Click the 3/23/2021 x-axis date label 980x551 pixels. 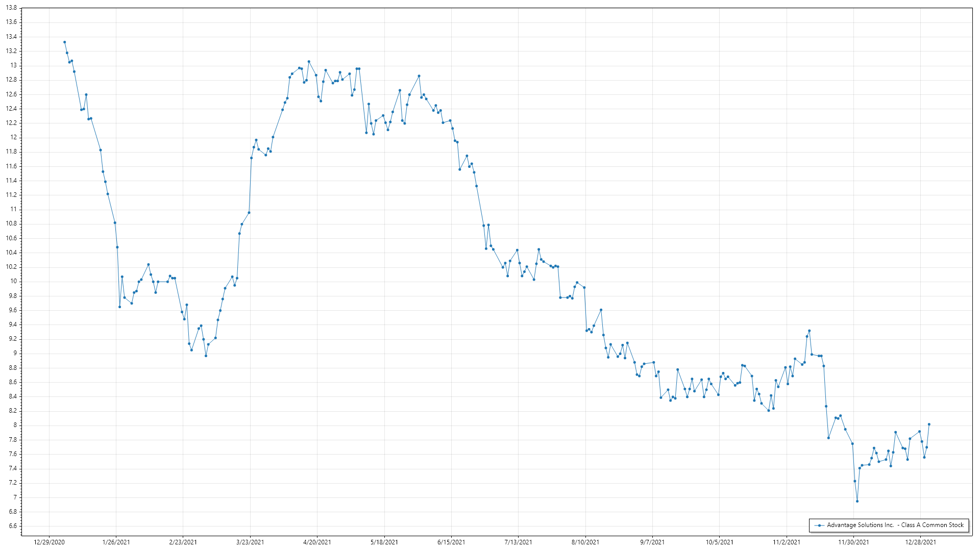[x=250, y=542]
